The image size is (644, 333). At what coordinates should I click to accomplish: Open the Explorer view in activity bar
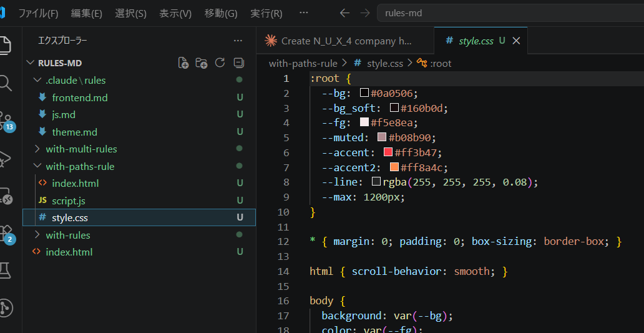(x=5, y=45)
